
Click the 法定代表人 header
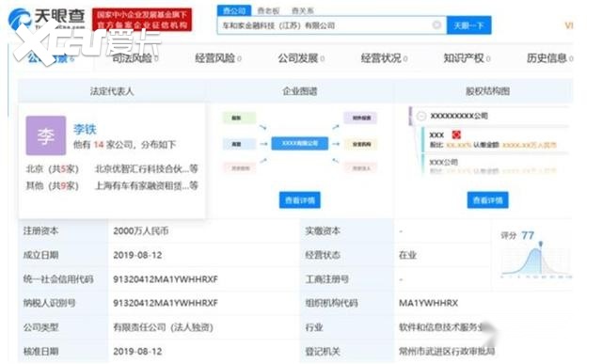pyautogui.click(x=112, y=91)
